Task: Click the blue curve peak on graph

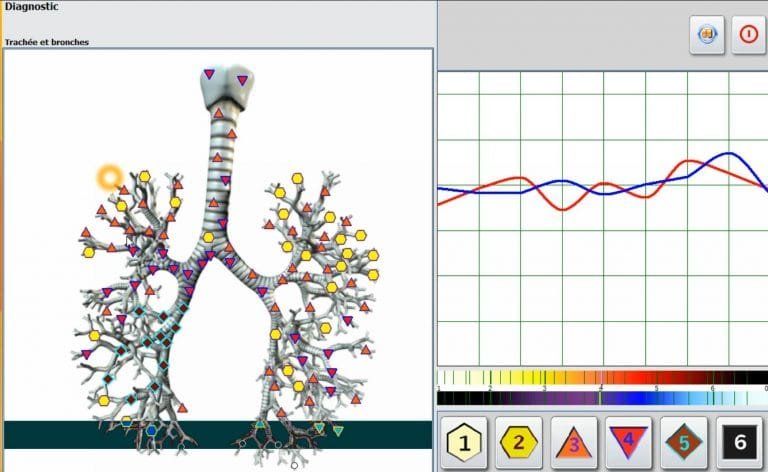Action: pyautogui.click(x=729, y=154)
